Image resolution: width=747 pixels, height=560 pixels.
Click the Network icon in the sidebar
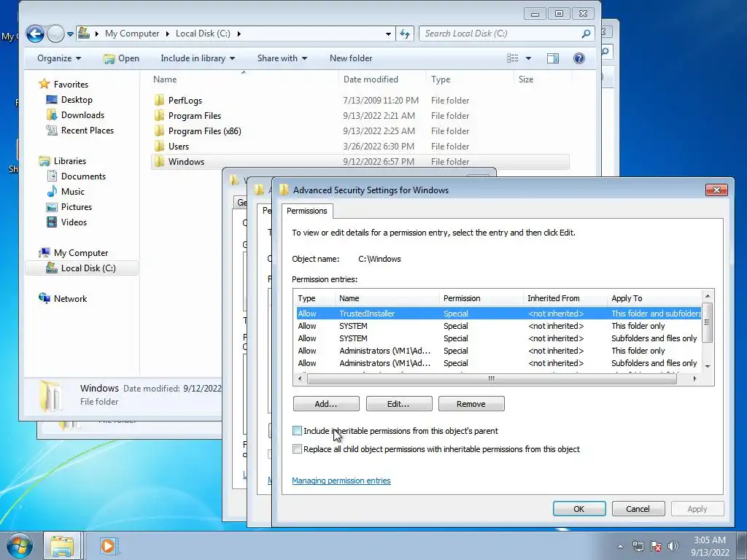(44, 298)
